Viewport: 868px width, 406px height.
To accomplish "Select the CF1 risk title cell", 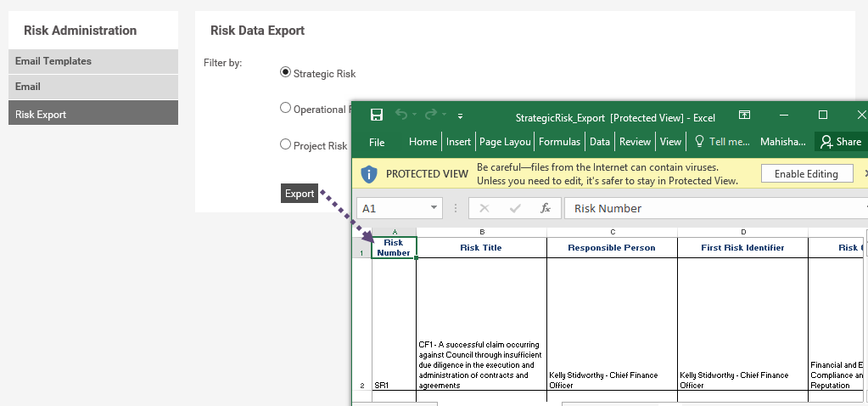I will point(482,324).
